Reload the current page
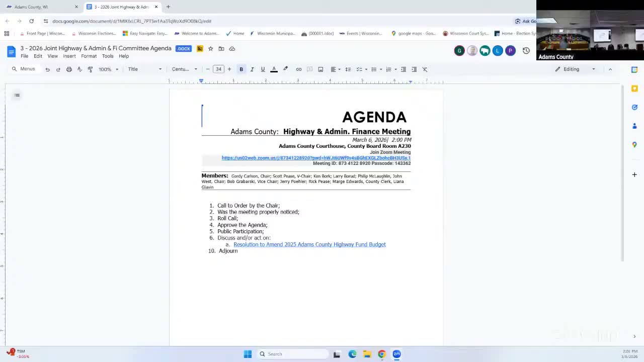The height and width of the screenshot is (362, 644). pos(31,21)
